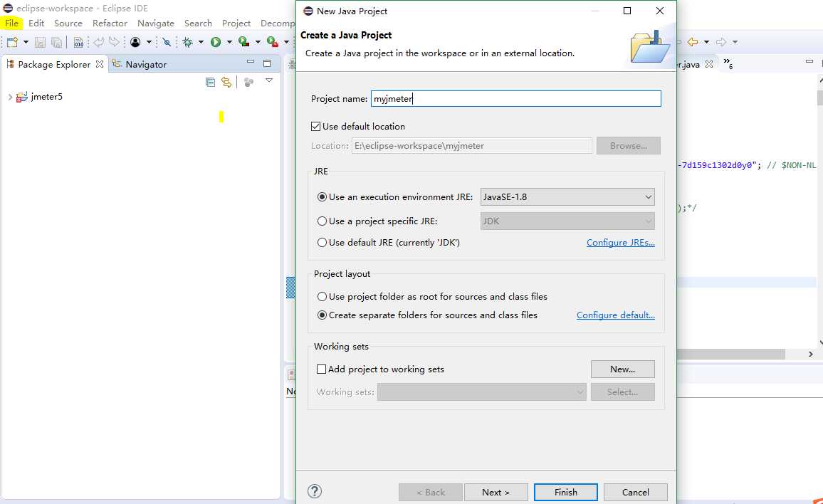
Task: Select Use an execution environment JRE
Action: (323, 197)
